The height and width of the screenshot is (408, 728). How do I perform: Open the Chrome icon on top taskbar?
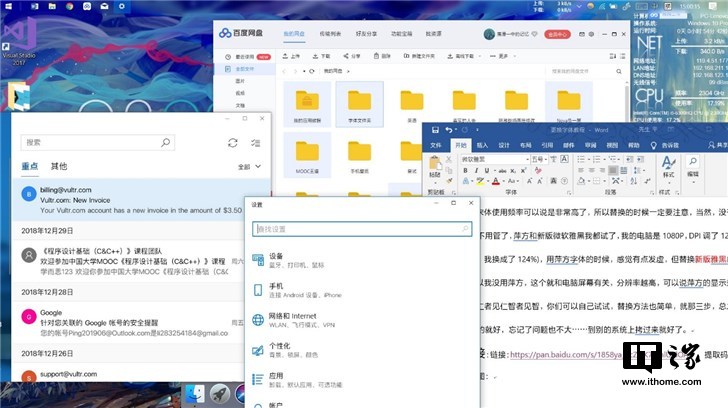(69, 6)
